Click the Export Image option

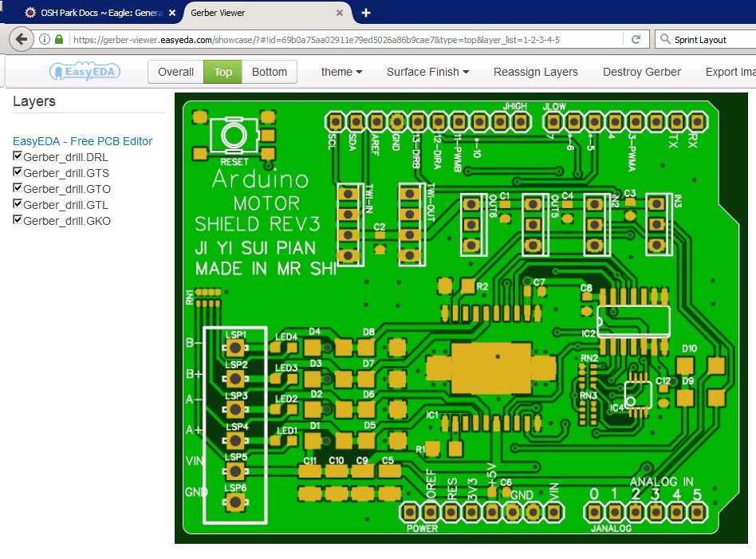[730, 72]
